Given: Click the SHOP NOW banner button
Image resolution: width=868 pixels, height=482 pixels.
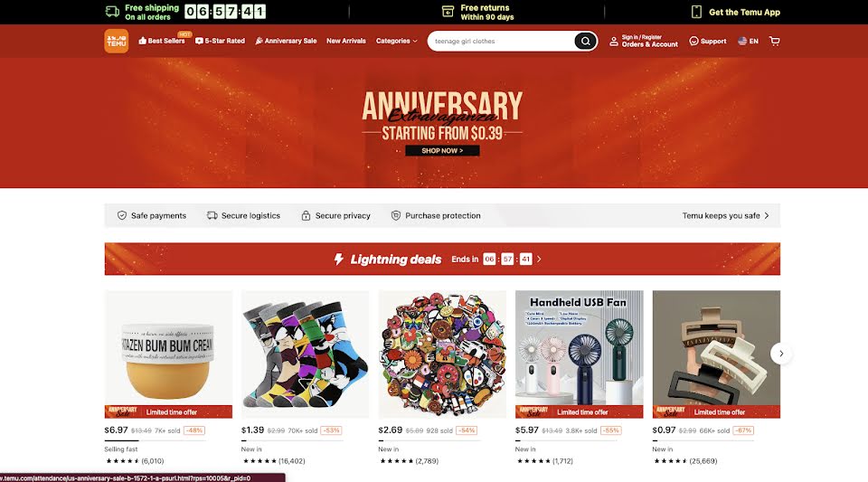Looking at the screenshot, I should tap(442, 150).
